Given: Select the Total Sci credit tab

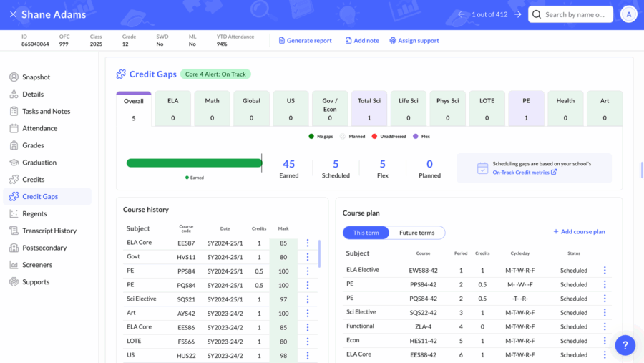Looking at the screenshot, I should tap(369, 109).
